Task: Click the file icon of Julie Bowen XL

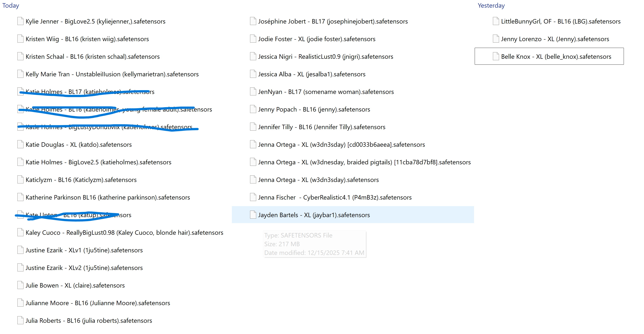Action: (20, 285)
